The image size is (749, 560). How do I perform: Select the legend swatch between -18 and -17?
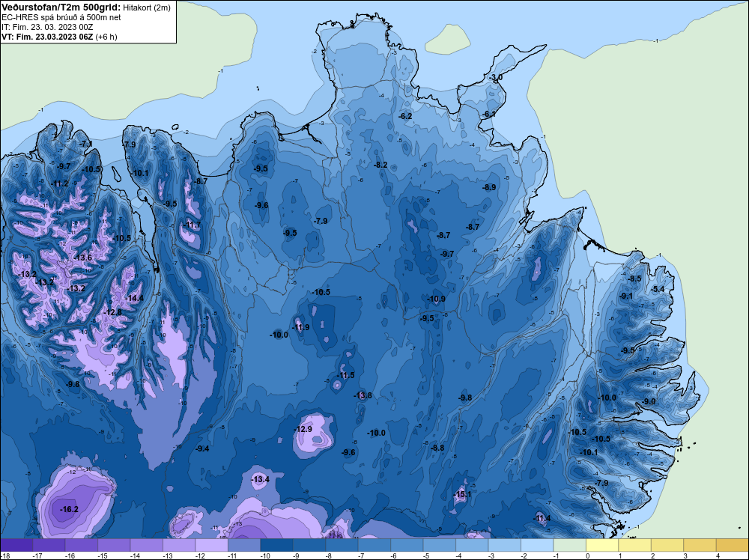(x=16, y=545)
